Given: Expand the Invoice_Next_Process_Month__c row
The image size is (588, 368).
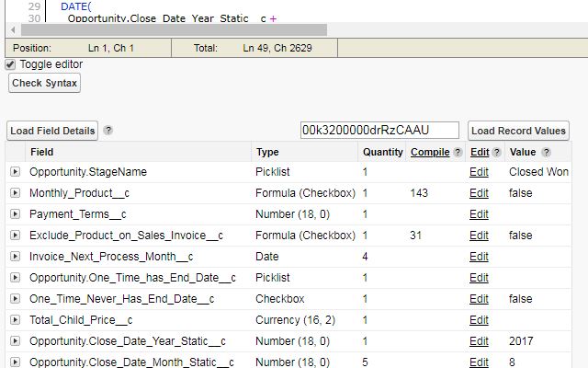Looking at the screenshot, I should 15,257.
